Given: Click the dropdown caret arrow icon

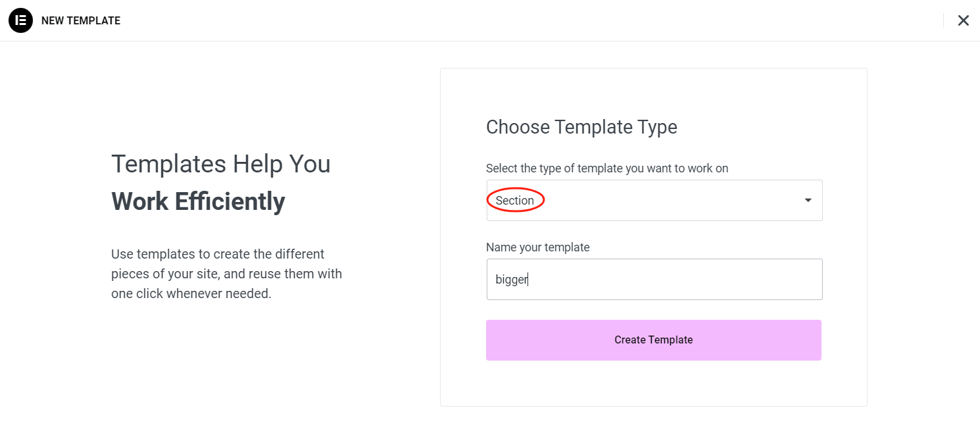Looking at the screenshot, I should pos(808,201).
